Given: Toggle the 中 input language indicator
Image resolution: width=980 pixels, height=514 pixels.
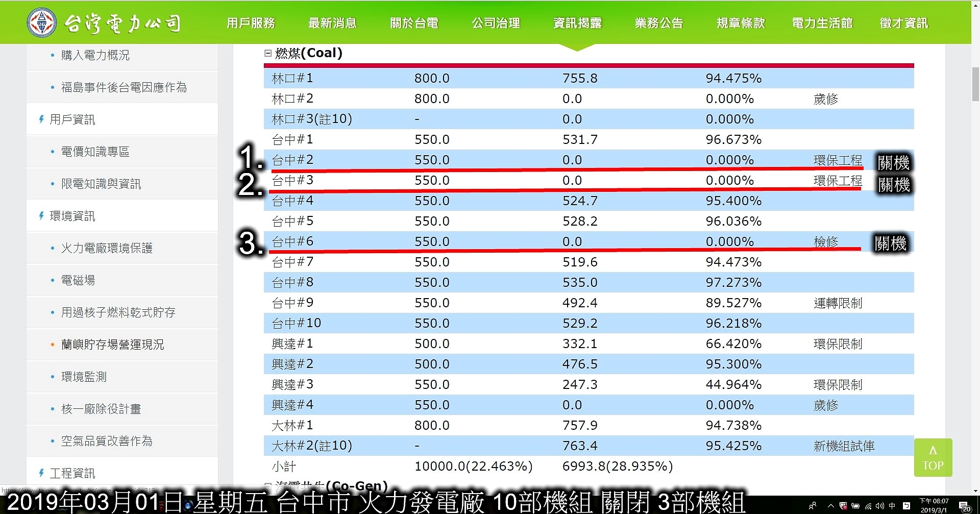Looking at the screenshot, I should click(892, 506).
